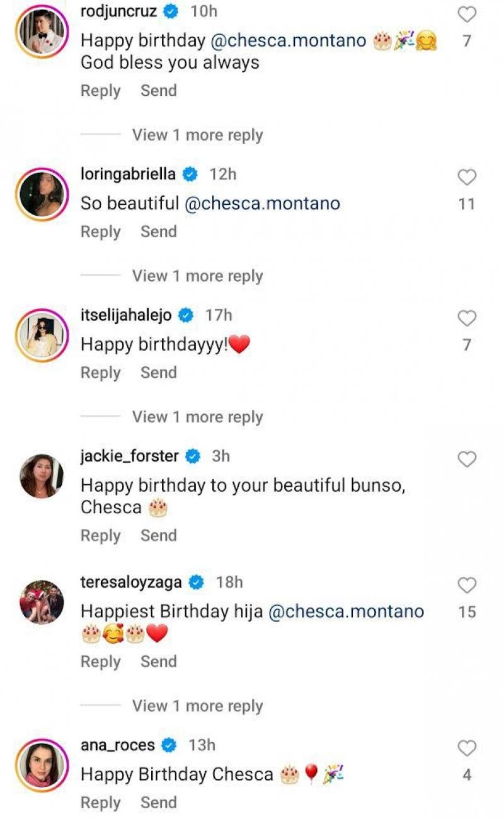Like ana_roces' Happy Birthday Chesca comment
504x819 pixels.
pyautogui.click(x=467, y=748)
